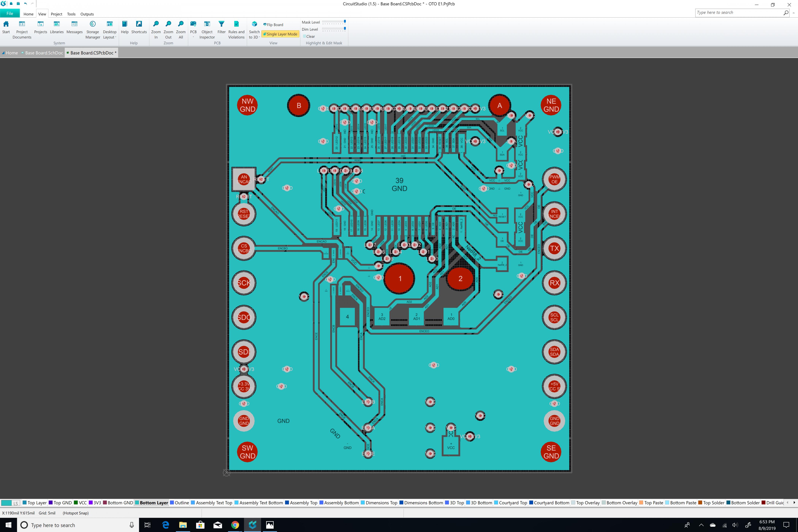Open Desktop Layout dropdown

click(110, 30)
